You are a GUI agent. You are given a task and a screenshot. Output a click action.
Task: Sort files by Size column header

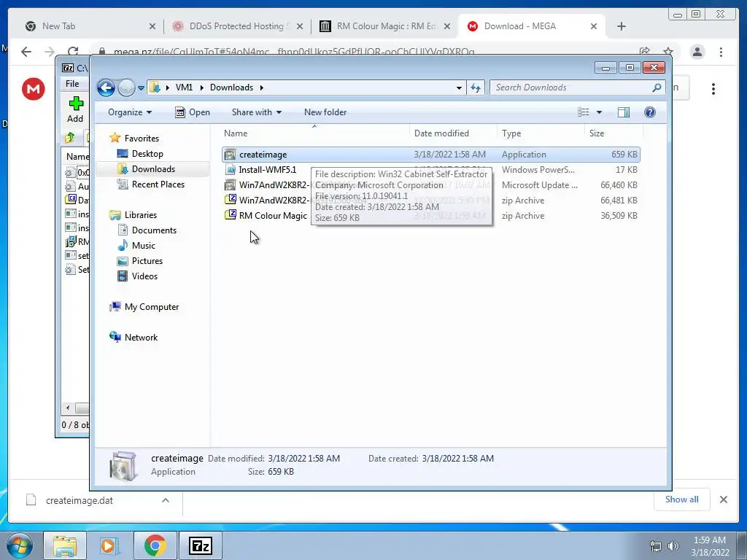pos(614,134)
